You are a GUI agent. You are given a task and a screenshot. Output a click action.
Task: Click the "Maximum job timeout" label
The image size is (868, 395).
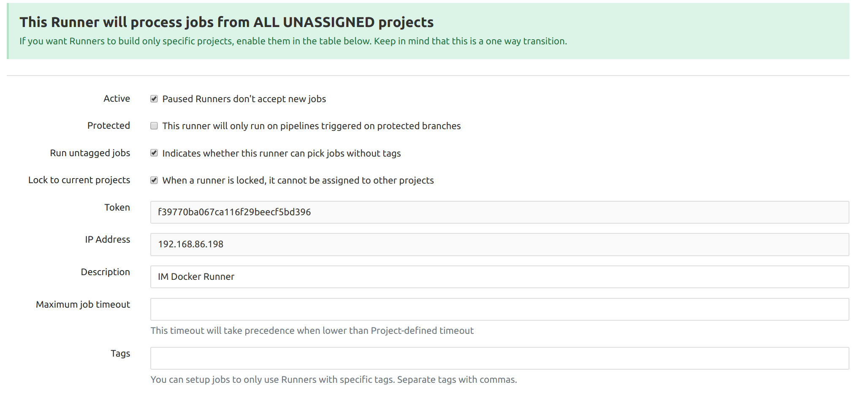(83, 305)
